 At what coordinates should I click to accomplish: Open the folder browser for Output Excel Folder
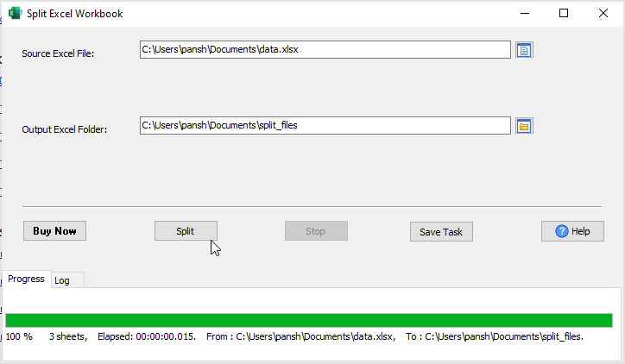(x=524, y=126)
